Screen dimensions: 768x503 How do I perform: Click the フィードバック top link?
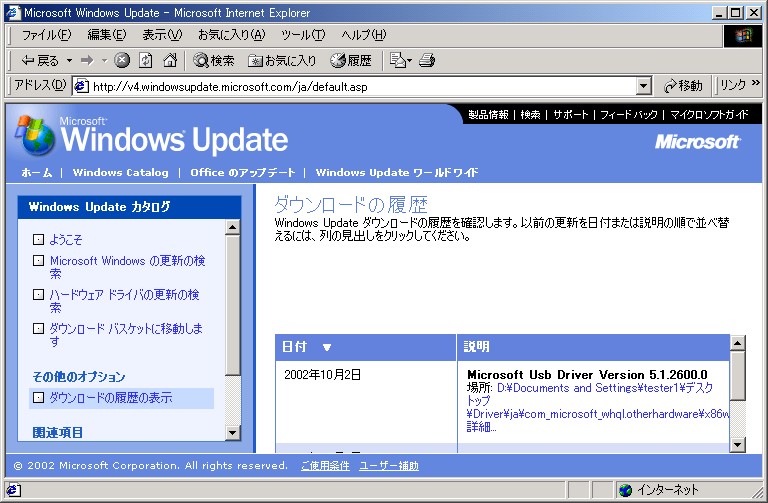pos(628,115)
